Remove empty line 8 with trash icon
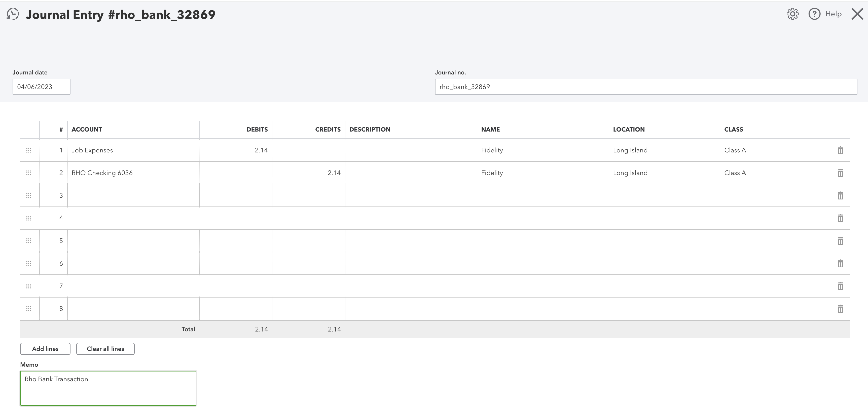 [x=840, y=309]
